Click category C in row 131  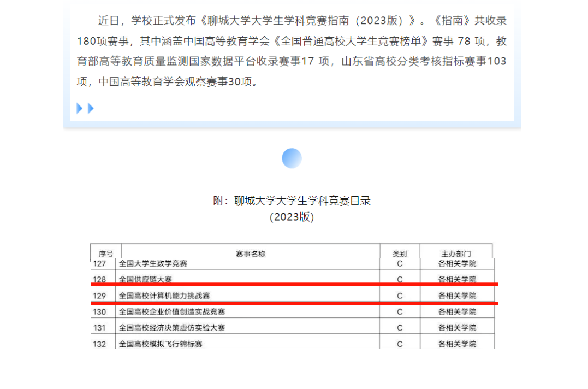pyautogui.click(x=400, y=328)
